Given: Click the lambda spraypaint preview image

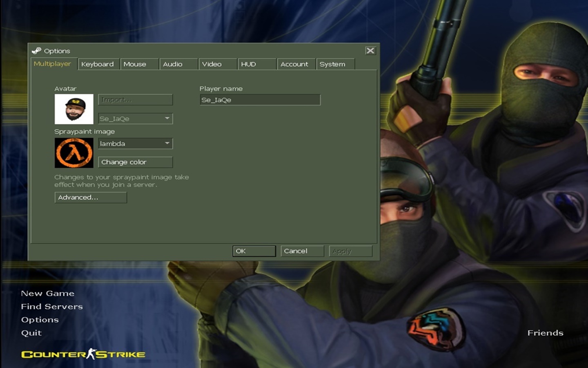Looking at the screenshot, I should (x=74, y=153).
